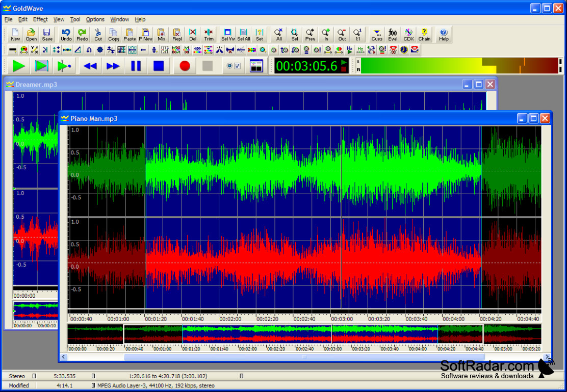Copy the selected audio

pyautogui.click(x=114, y=34)
